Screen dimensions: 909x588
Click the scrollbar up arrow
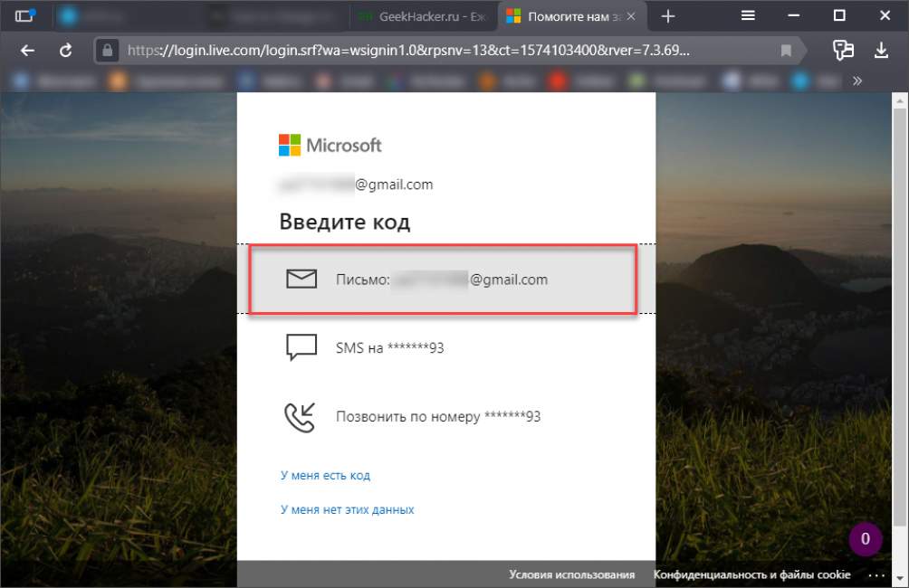[x=900, y=100]
